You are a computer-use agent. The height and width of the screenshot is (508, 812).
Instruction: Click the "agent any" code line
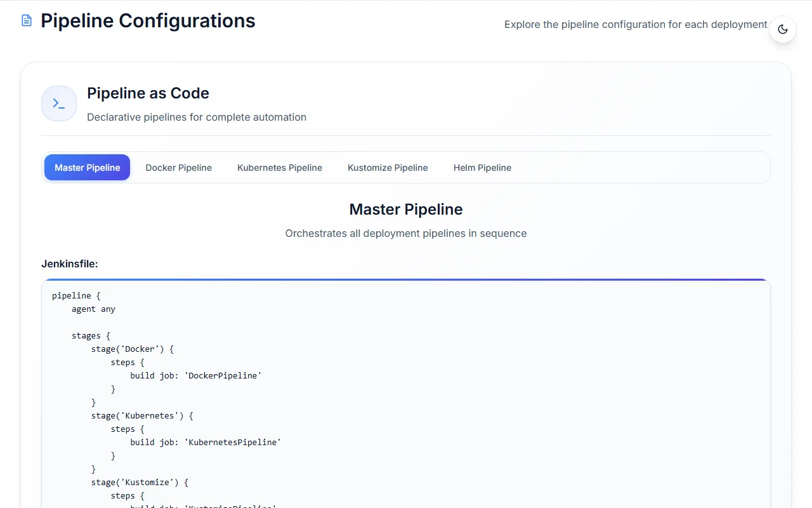pos(93,309)
